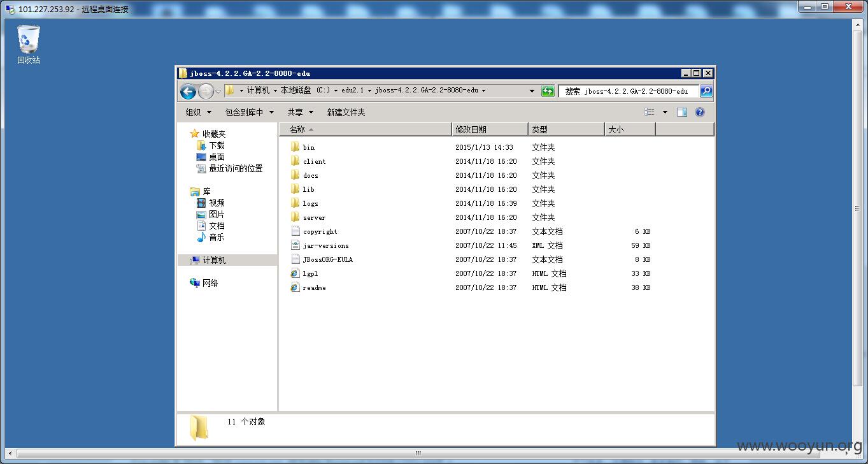Click the green refresh button
The image size is (868, 464).
tap(548, 91)
